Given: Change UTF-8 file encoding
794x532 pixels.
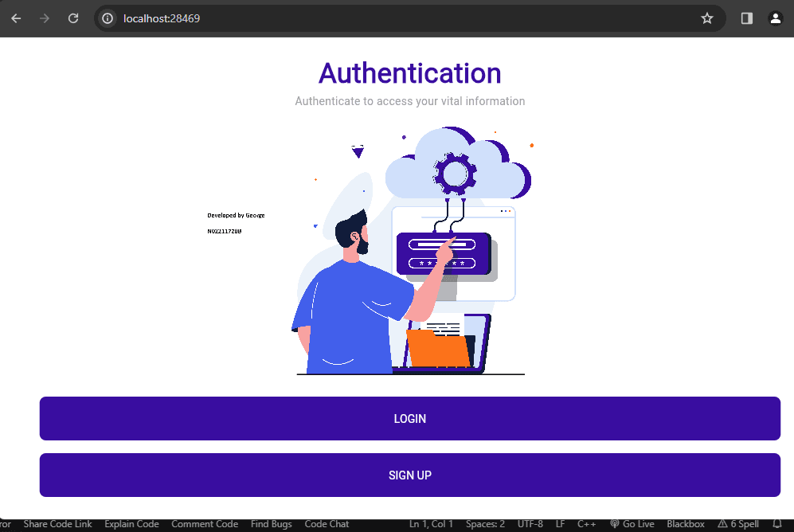Looking at the screenshot, I should point(530,524).
